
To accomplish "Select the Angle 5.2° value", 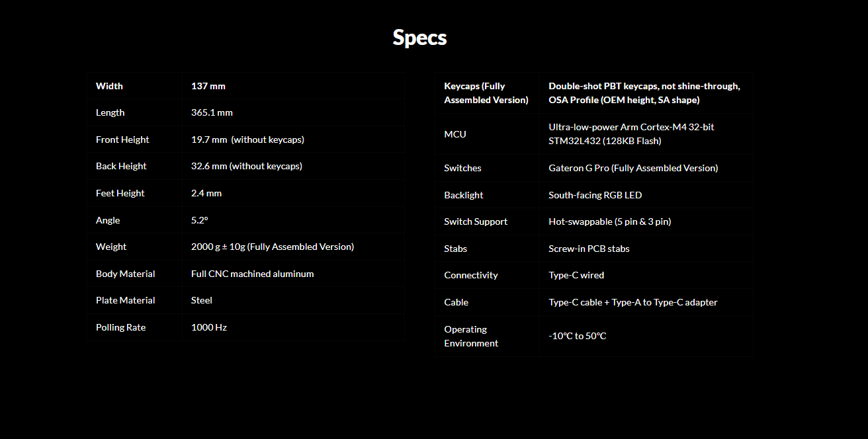I will [200, 220].
